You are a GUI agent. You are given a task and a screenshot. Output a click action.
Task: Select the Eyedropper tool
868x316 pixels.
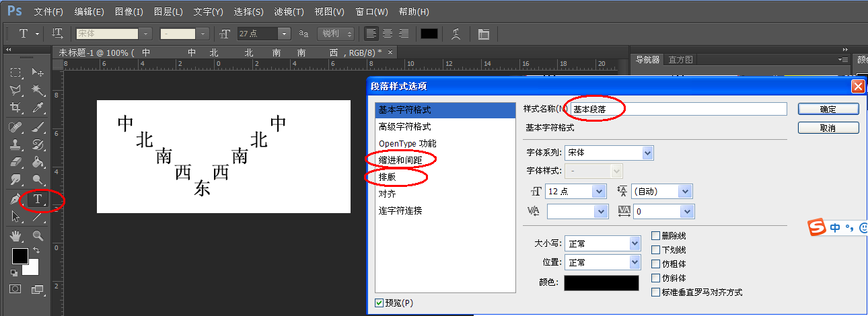pyautogui.click(x=38, y=108)
